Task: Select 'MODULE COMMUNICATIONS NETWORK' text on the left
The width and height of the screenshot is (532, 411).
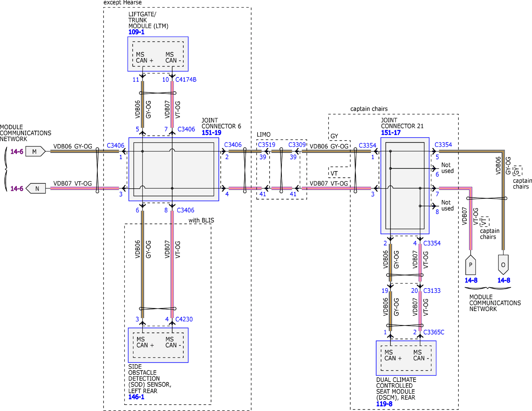Action: [x=25, y=133]
